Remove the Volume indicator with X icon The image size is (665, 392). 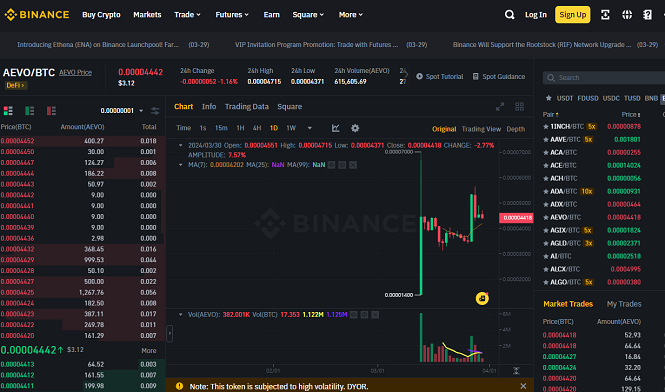pyautogui.click(x=375, y=315)
